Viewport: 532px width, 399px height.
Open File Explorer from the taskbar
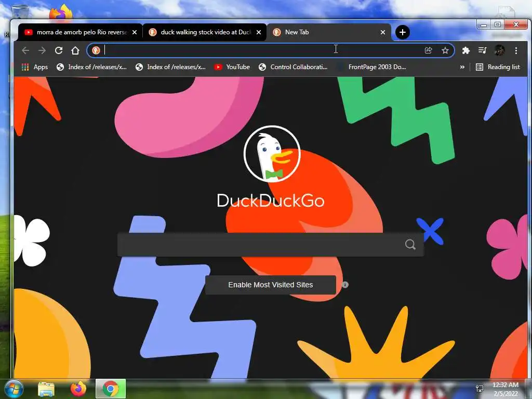tap(46, 389)
